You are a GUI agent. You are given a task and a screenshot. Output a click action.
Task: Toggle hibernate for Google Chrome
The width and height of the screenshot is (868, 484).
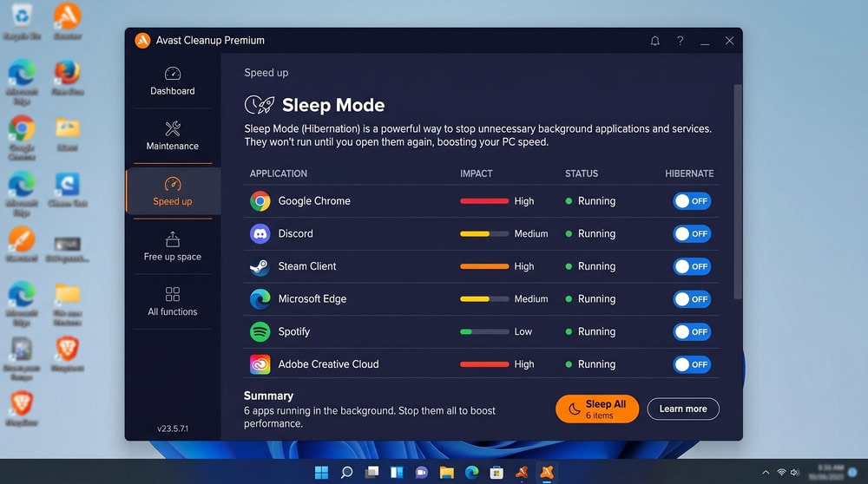(692, 200)
